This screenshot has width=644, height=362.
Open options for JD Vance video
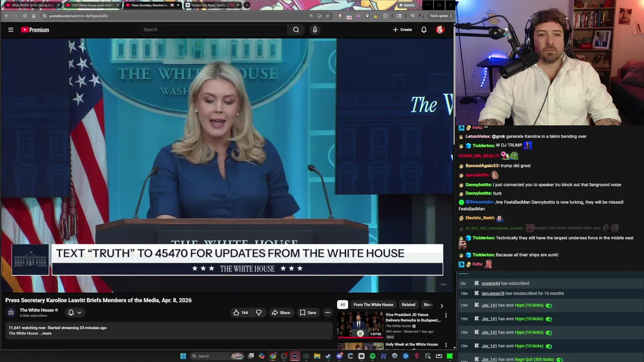446,316
